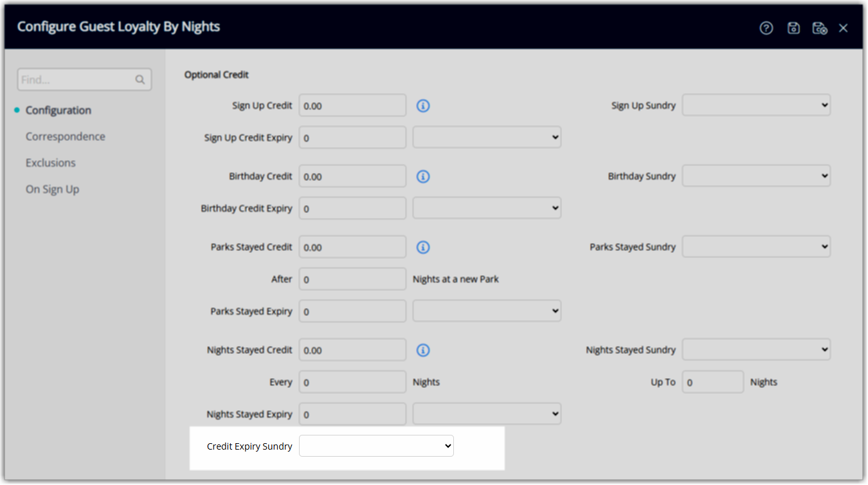Screen dimensions: 868x485
Task: Click the Configure Guest Loyalty By Nights title
Action: point(118,26)
